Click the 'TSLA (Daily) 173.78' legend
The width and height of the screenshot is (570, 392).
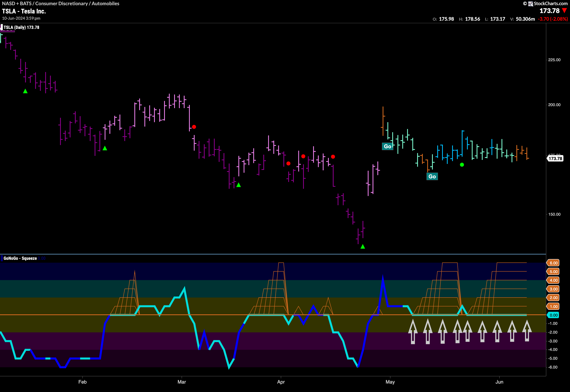(x=21, y=27)
